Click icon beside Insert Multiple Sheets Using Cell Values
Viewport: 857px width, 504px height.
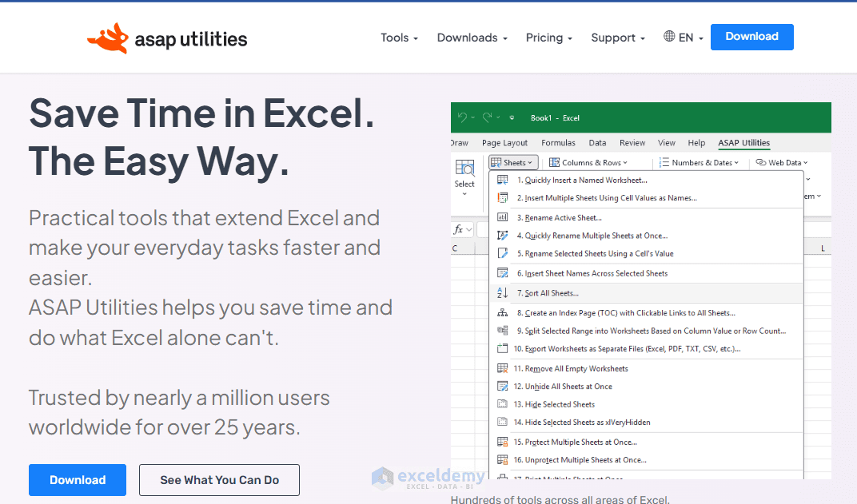502,197
